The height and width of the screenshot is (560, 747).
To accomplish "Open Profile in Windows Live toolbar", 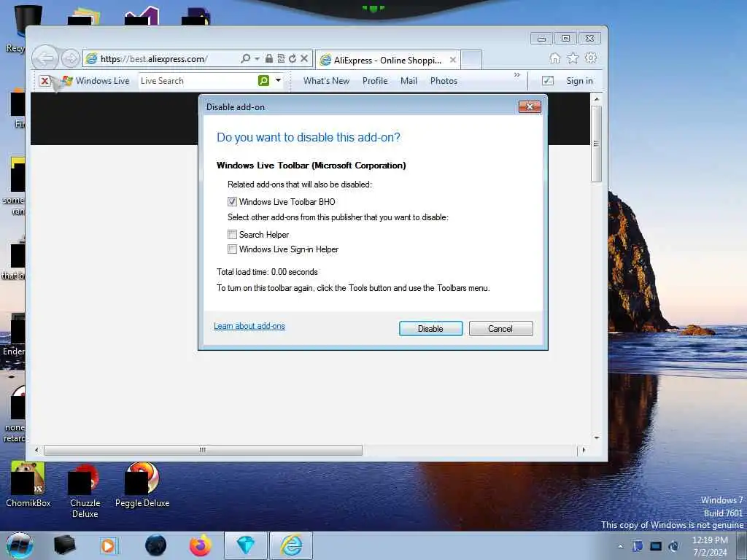I will (375, 80).
